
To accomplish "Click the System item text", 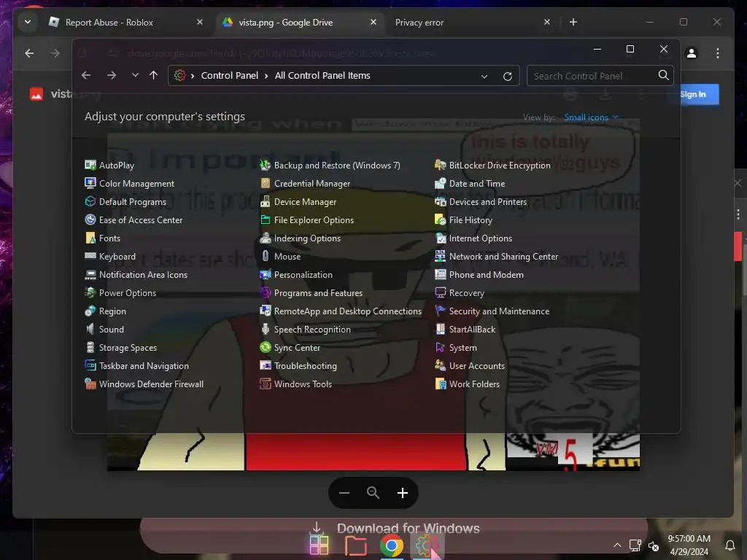I will (x=463, y=348).
